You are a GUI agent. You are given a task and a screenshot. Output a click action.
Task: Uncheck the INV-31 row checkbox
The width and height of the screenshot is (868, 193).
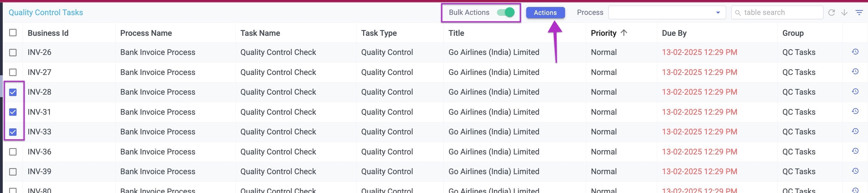13,112
